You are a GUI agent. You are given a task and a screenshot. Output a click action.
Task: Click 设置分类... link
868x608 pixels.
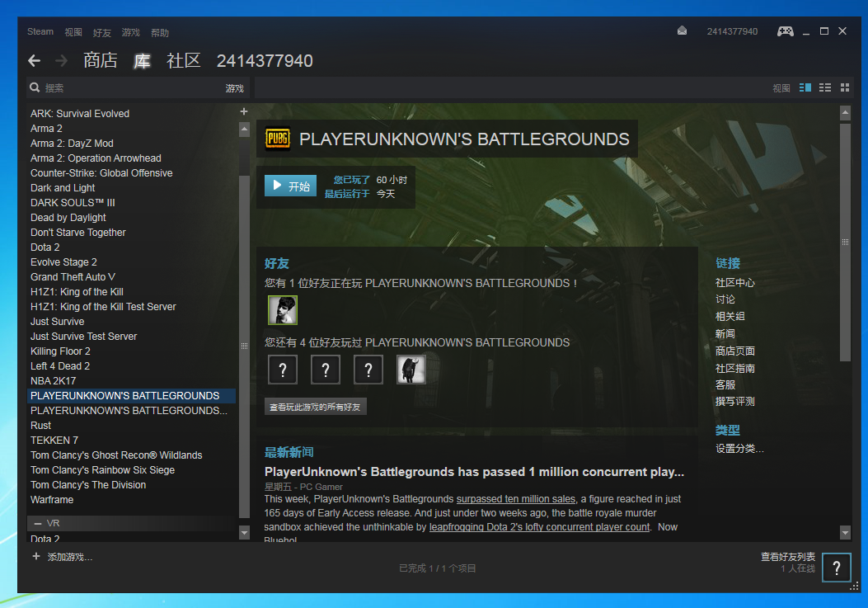(739, 449)
